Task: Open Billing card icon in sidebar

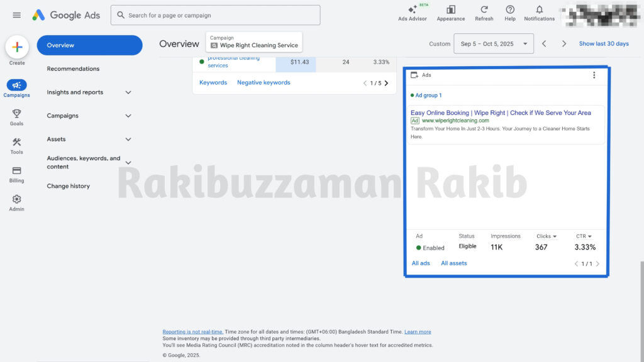Action: pyautogui.click(x=17, y=170)
